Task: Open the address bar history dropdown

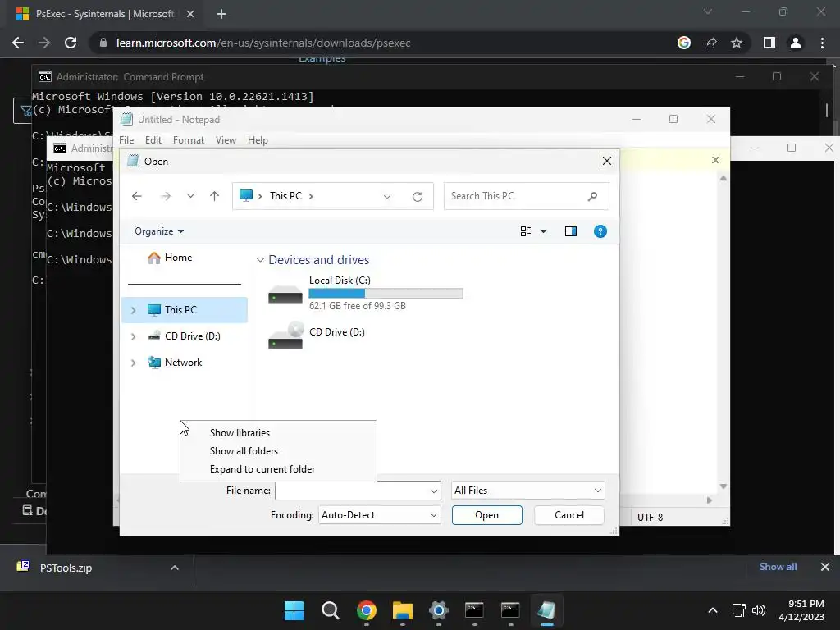Action: (x=387, y=197)
